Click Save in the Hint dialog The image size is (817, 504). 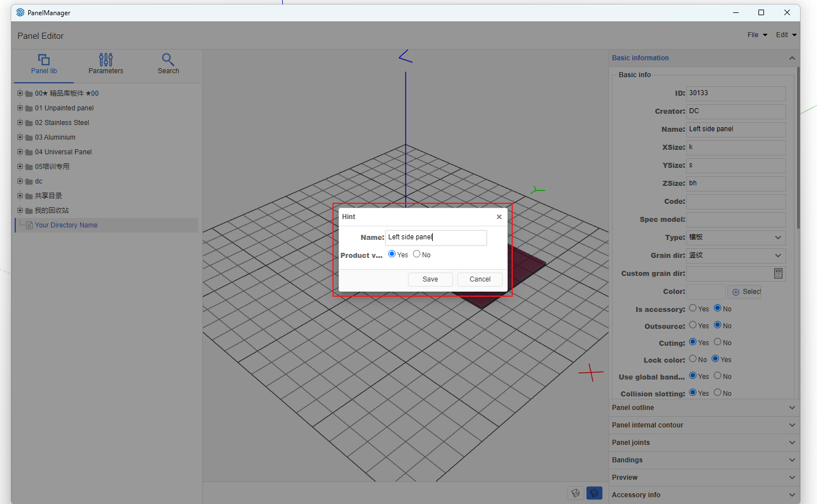(430, 279)
